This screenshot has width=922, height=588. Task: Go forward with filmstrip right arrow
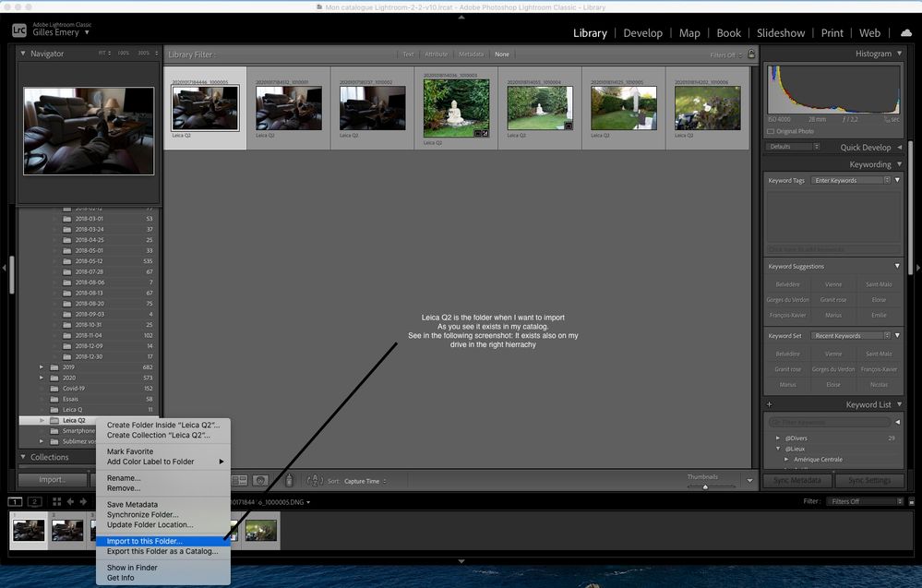pyautogui.click(x=83, y=501)
